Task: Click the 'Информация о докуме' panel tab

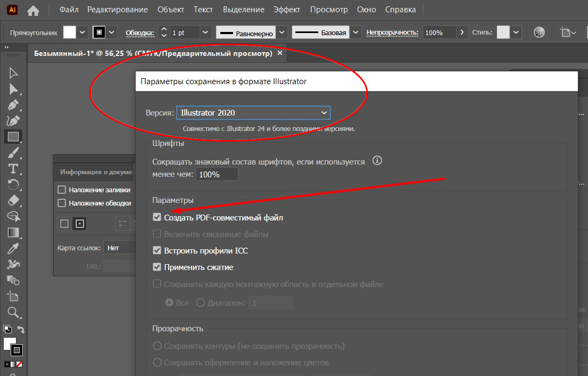Action: click(x=96, y=172)
